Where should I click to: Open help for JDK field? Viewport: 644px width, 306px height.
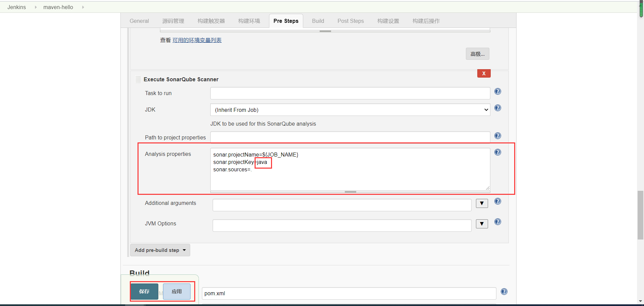(498, 108)
